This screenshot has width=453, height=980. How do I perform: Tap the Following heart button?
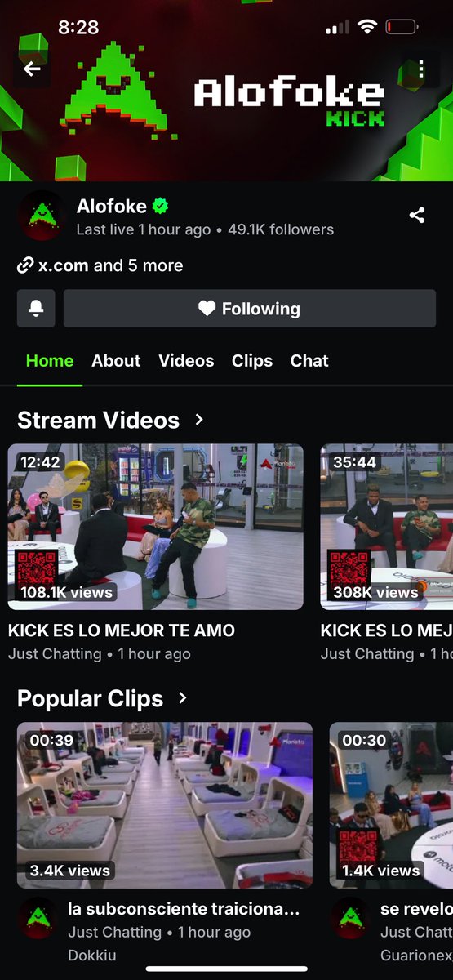pos(250,309)
